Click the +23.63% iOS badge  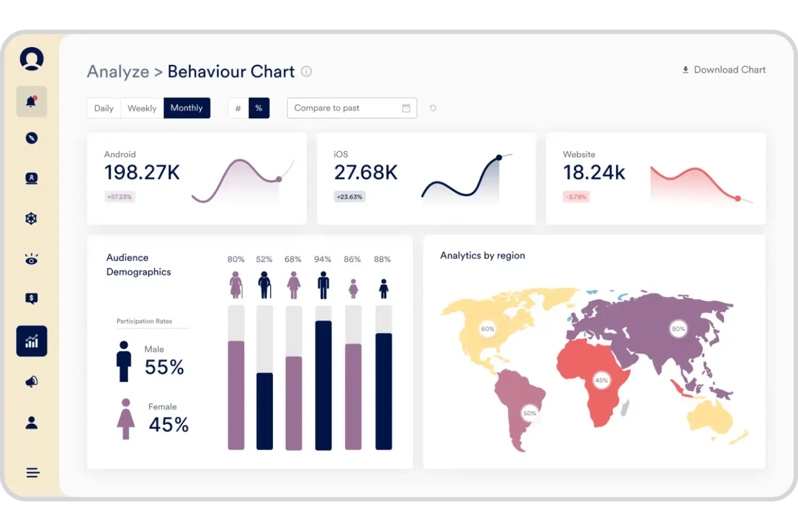[349, 197]
